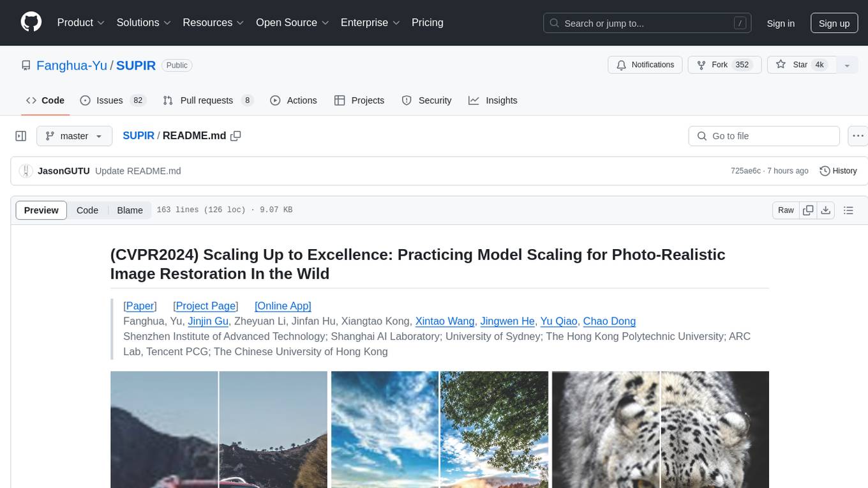
Task: Select the Code view
Action: coord(87,210)
